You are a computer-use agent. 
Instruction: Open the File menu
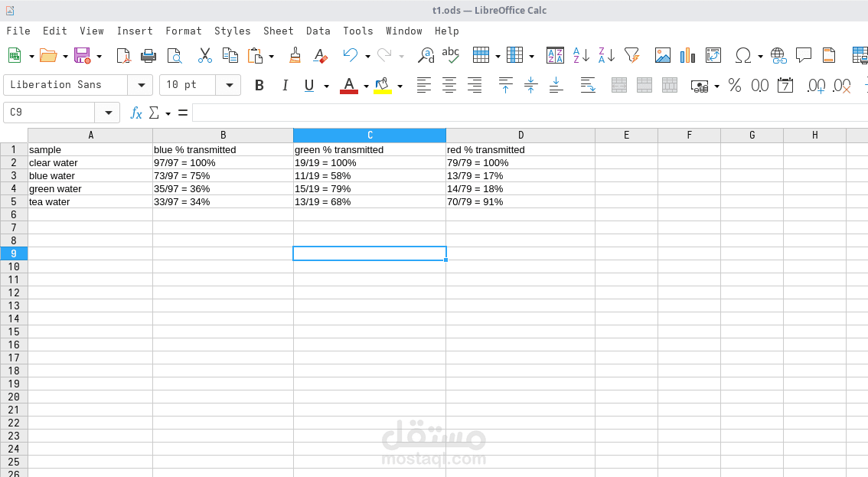(18, 31)
